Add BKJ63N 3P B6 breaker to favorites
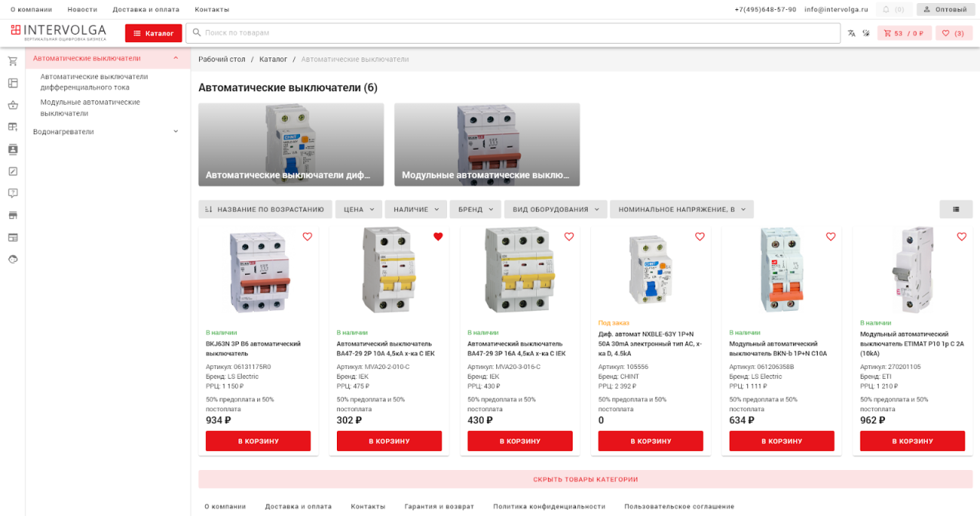Screen dimensions: 980x516 [307, 237]
